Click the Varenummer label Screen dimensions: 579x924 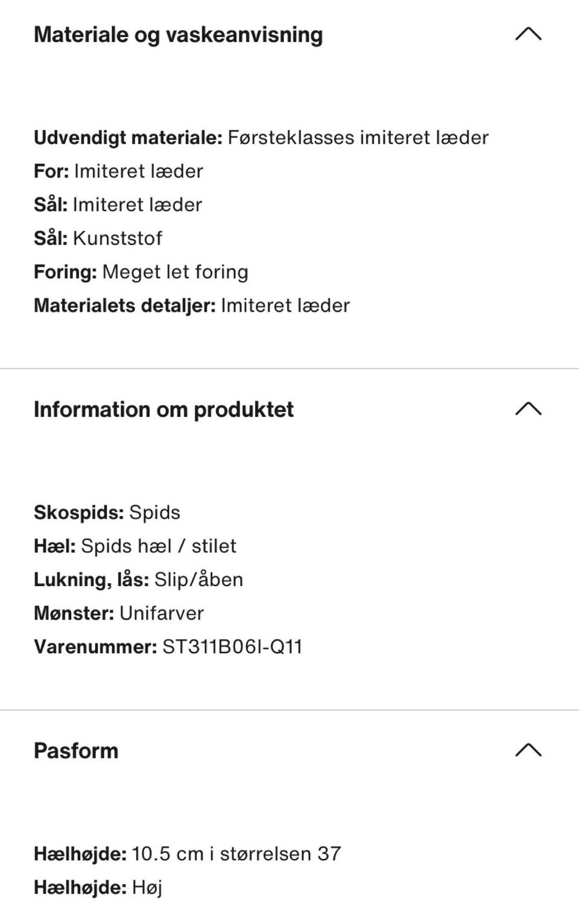click(95, 647)
